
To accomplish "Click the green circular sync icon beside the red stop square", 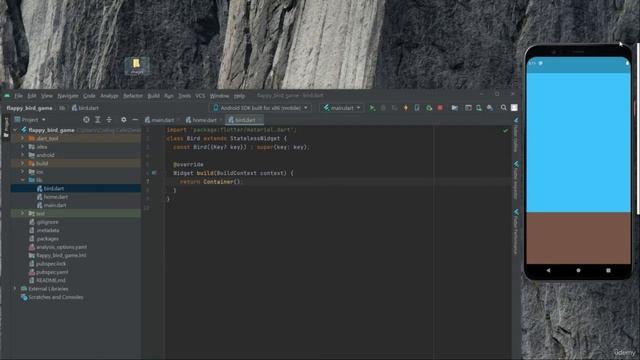I will tap(429, 108).
